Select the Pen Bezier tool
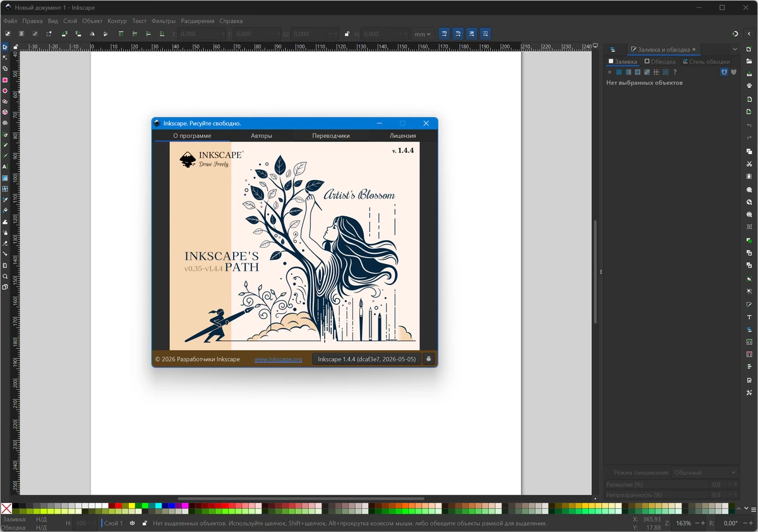The width and height of the screenshot is (758, 532). tap(5, 135)
